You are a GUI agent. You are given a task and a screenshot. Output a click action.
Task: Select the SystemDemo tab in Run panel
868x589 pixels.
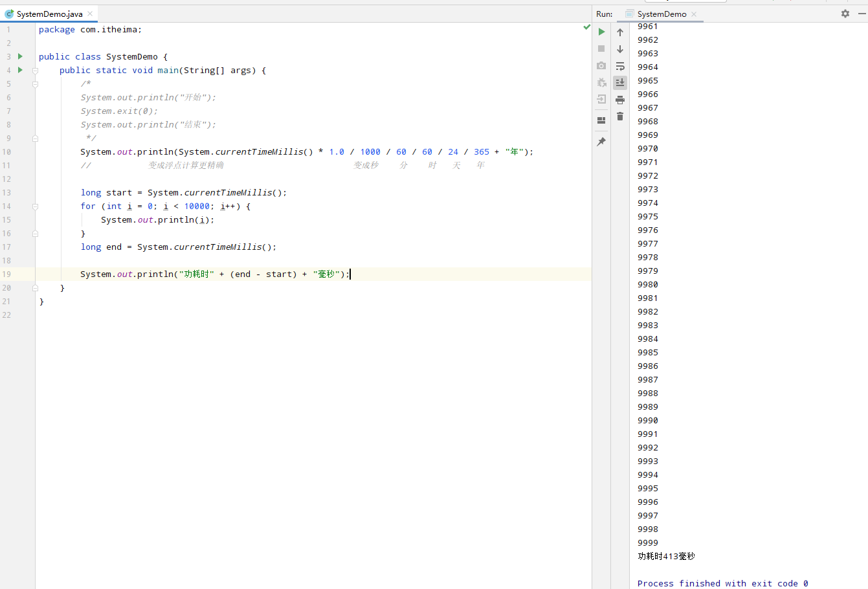(x=662, y=14)
